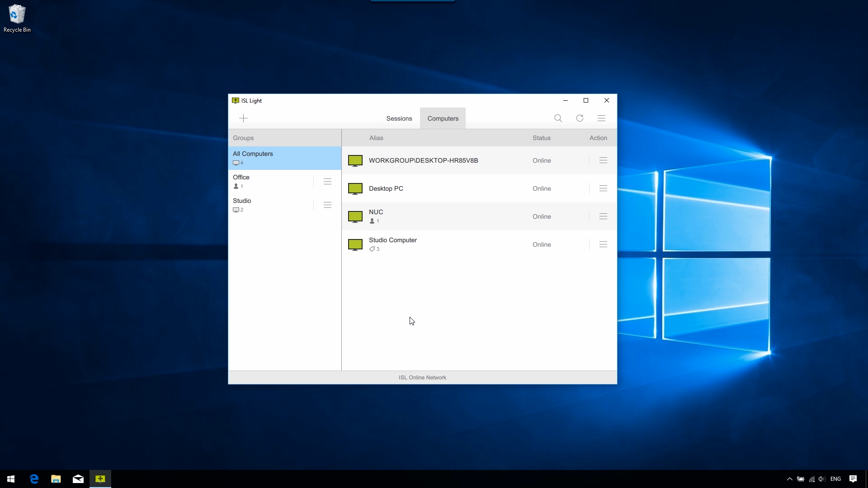The image size is (868, 488).
Task: Click the user count icon under Office
Action: tap(236, 186)
